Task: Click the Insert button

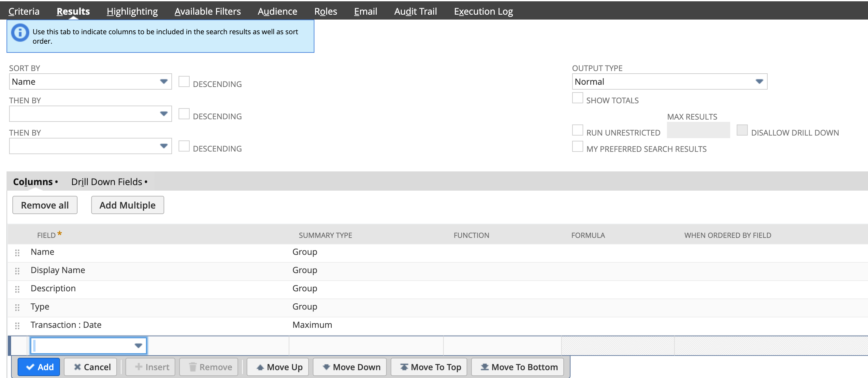Action: pyautogui.click(x=151, y=367)
